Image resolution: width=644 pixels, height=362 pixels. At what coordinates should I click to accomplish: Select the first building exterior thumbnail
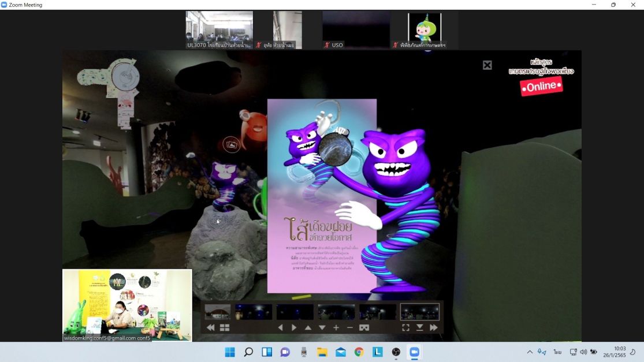[x=218, y=312]
